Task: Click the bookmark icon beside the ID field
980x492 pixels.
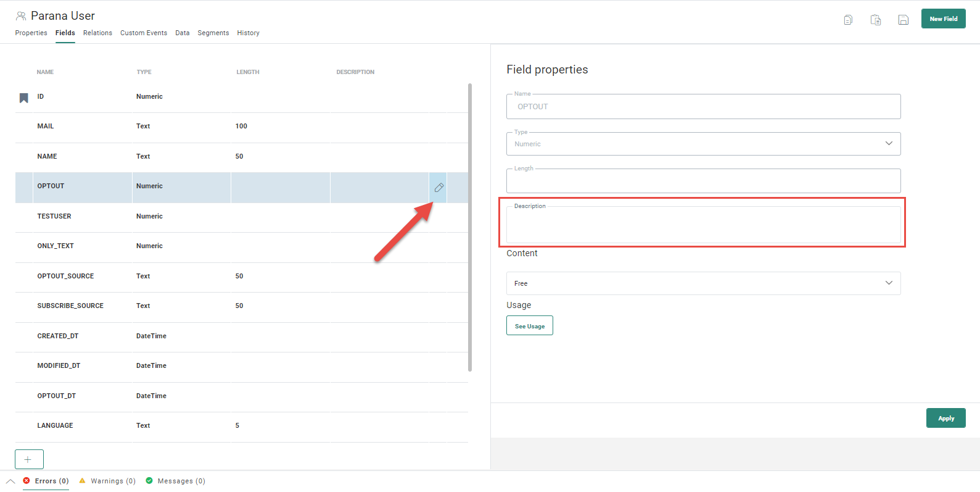Action: tap(24, 98)
